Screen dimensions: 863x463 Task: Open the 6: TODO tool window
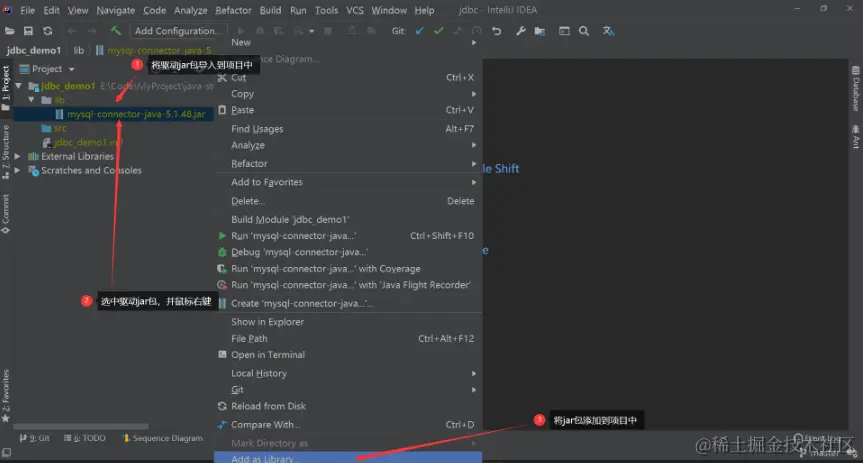click(84, 438)
